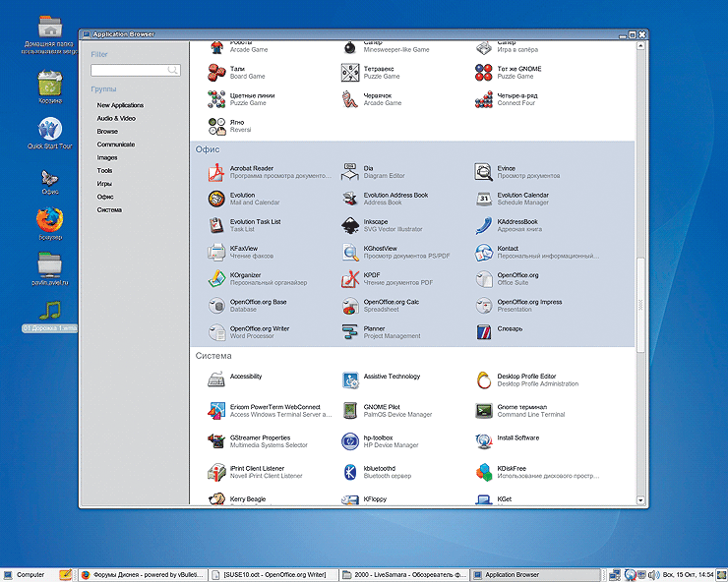Open Inkscape SVG Vector Illustrator icon
728x582 pixels.
coord(349,225)
